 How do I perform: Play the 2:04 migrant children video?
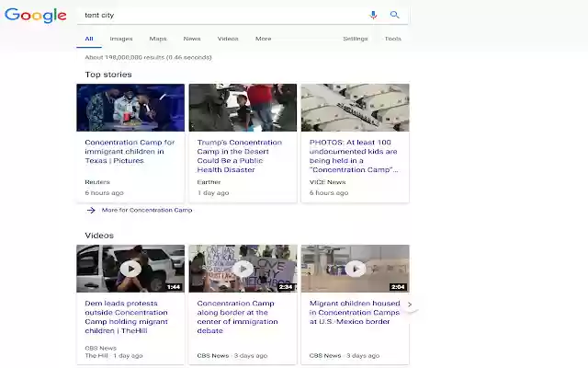click(356, 269)
